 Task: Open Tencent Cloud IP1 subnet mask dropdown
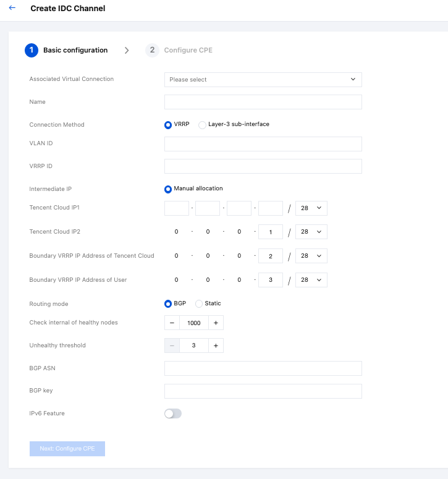(311, 208)
